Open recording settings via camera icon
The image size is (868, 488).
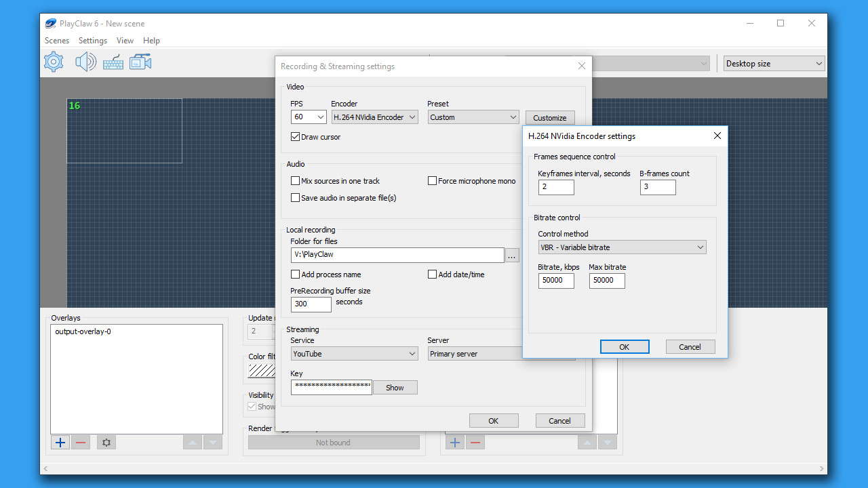coord(140,61)
